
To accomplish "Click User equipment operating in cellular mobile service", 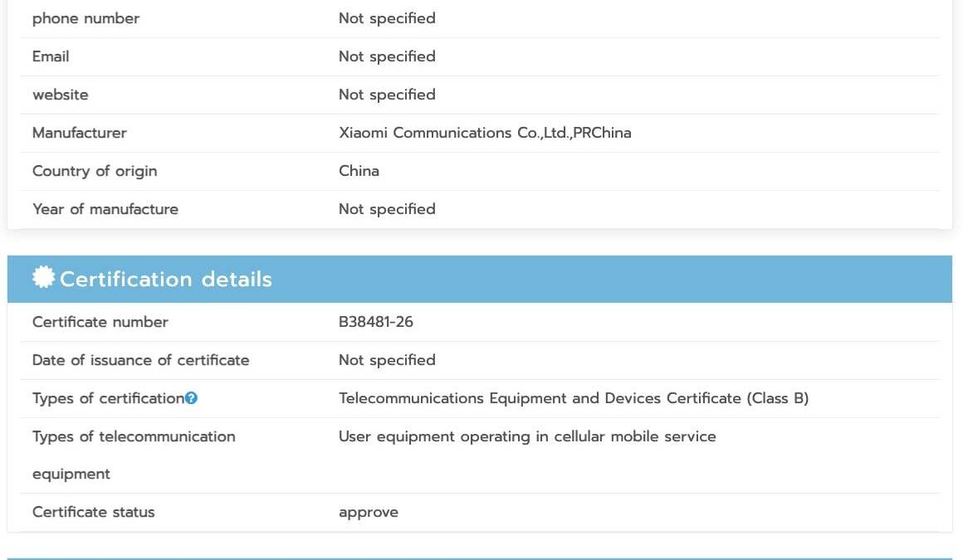I will pos(527,436).
